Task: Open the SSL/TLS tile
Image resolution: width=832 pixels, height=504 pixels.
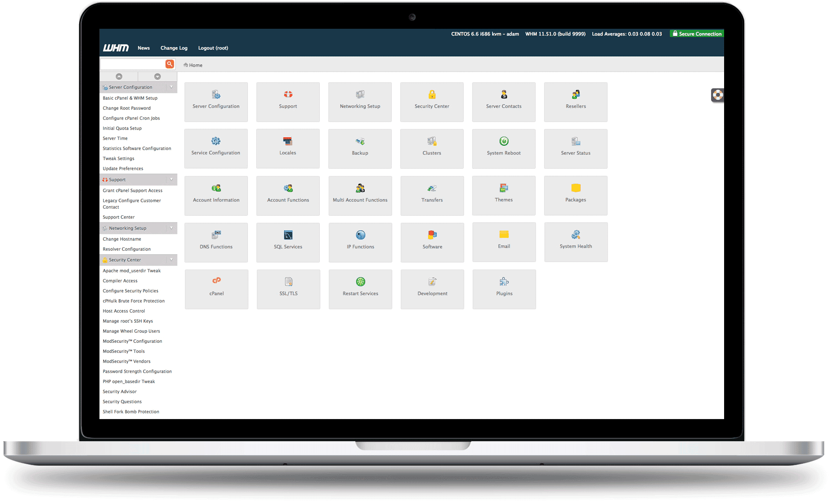Action: (x=288, y=289)
